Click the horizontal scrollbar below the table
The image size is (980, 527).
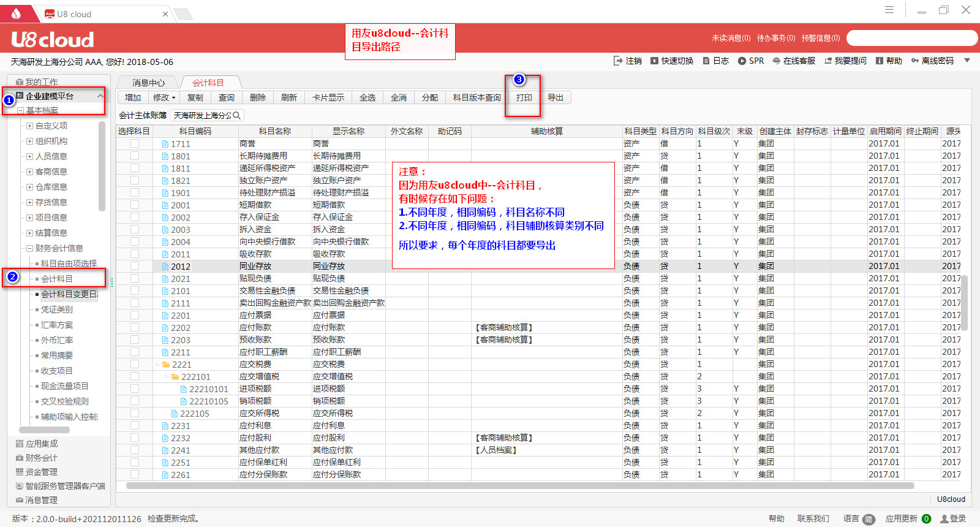[x=519, y=486]
